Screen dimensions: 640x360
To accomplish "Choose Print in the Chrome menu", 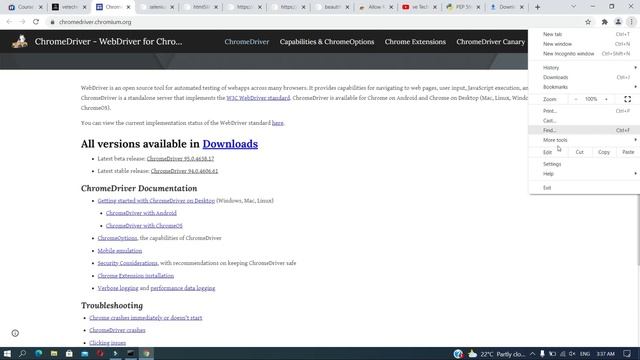I will click(584, 111).
